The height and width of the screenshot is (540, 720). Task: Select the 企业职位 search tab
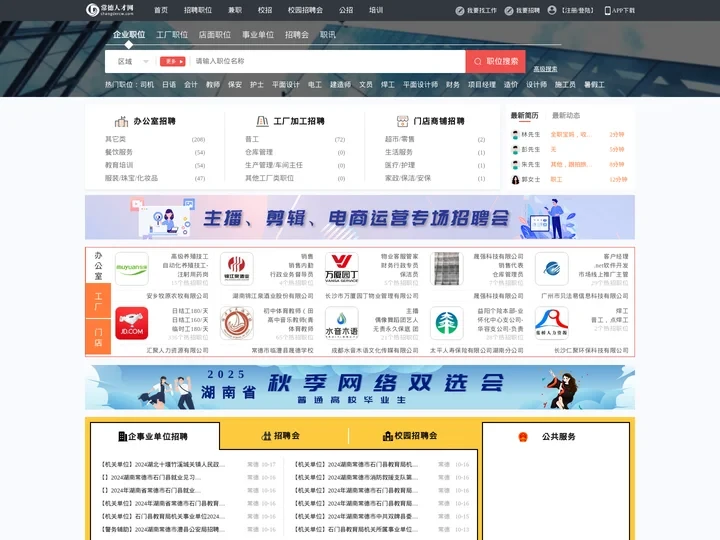coord(129,34)
